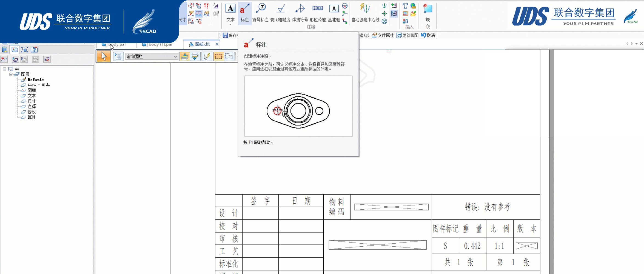
Task: Collapse the A4 sheet tree node
Action: pyautogui.click(x=4, y=69)
